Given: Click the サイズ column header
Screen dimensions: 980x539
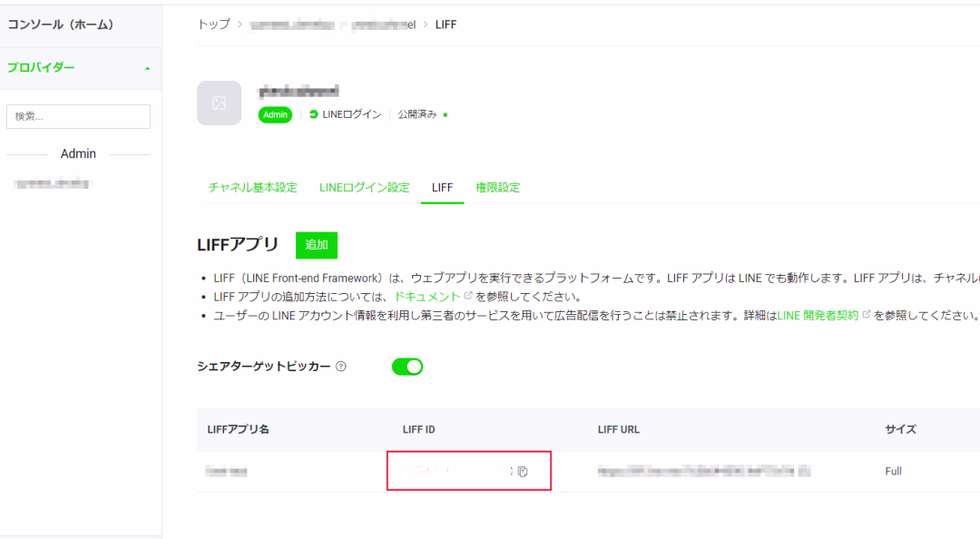Looking at the screenshot, I should click(x=901, y=429).
